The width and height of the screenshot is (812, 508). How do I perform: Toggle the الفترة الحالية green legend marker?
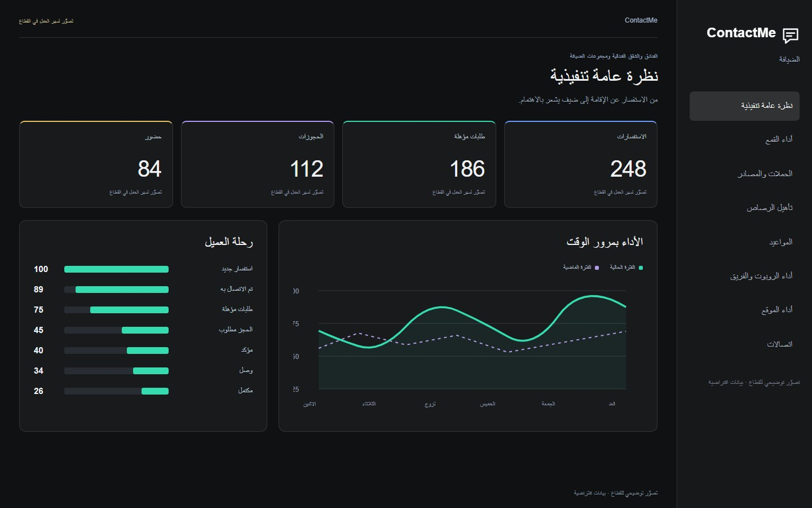tap(641, 268)
